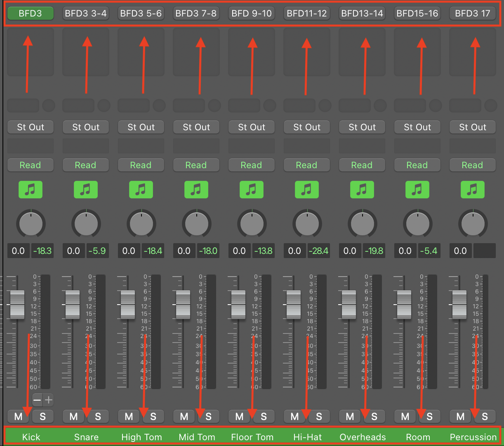Click the Mid Tom channel pan knob
This screenshot has height=446, width=504.
tap(197, 224)
